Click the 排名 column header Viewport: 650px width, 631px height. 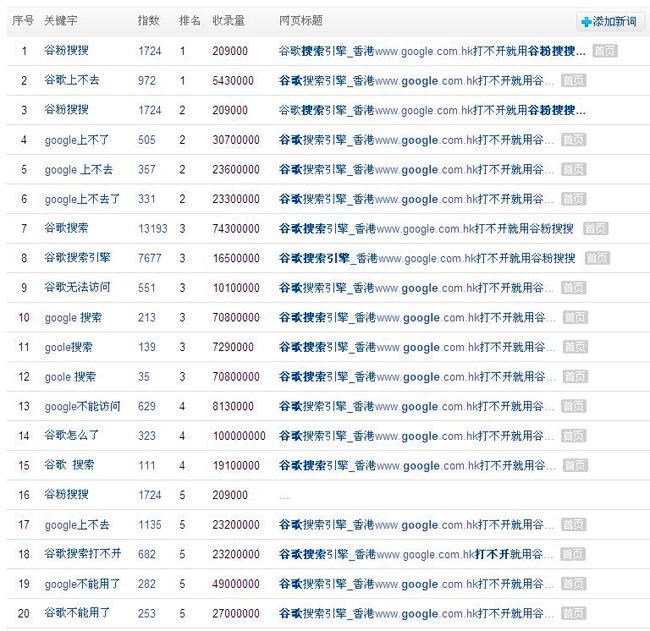pyautogui.click(x=189, y=20)
